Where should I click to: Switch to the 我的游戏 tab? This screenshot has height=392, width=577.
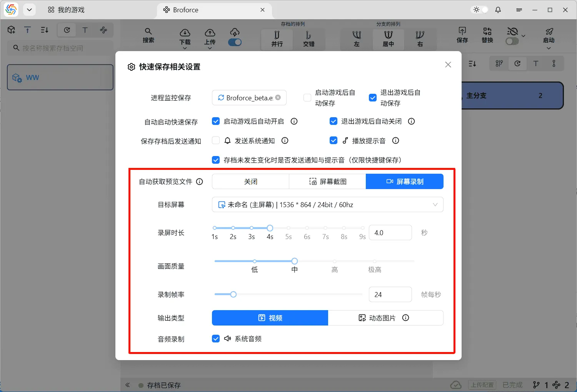[x=65, y=10]
